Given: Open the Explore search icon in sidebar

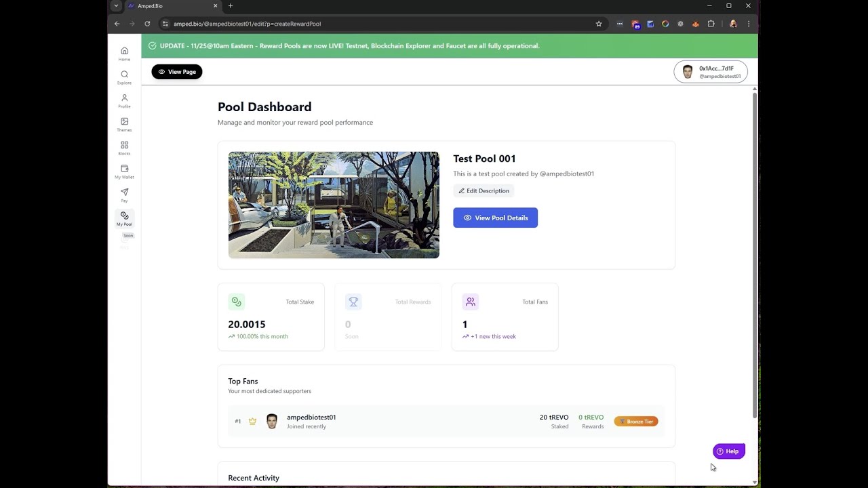Looking at the screenshot, I should 124,77.
